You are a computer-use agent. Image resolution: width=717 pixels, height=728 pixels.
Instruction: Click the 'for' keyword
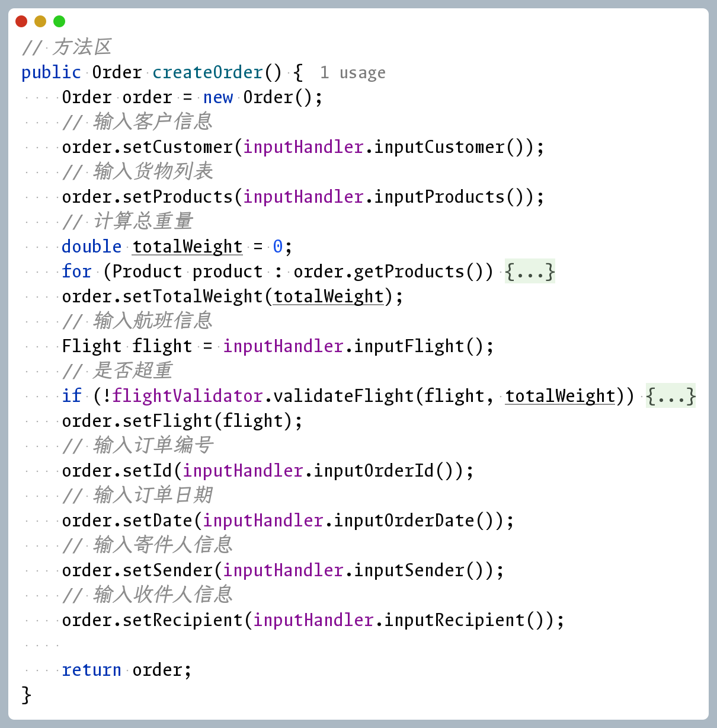[x=77, y=272]
